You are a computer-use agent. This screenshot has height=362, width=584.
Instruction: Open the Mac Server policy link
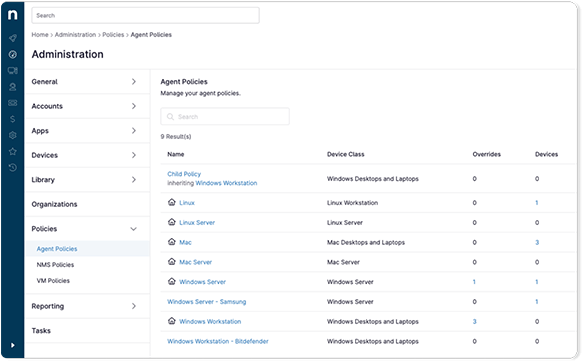tap(196, 262)
